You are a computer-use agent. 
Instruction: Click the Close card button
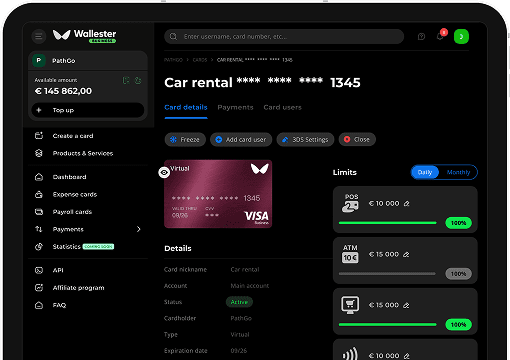coord(357,139)
